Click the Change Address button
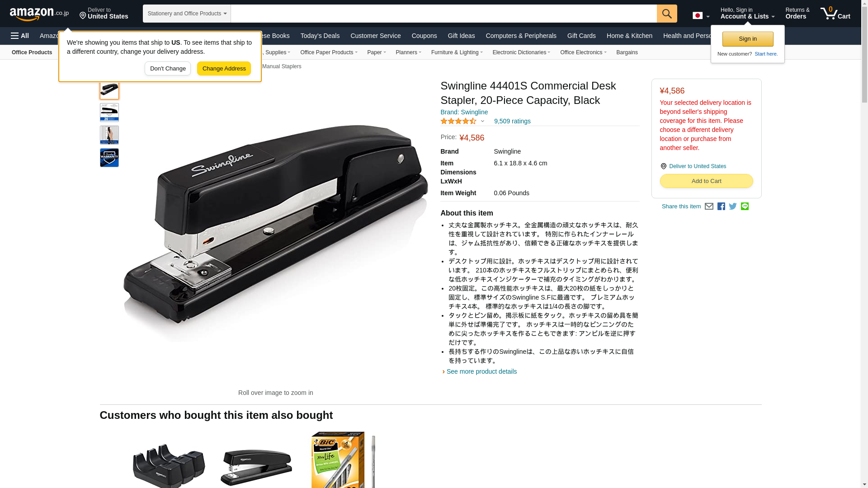Viewport: 868px width, 488px height. [x=224, y=69]
